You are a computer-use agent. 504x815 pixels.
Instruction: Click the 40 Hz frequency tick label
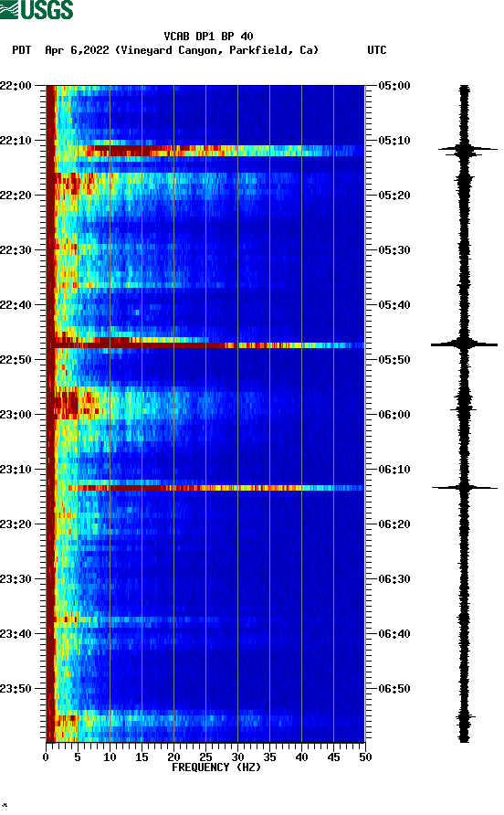301,757
